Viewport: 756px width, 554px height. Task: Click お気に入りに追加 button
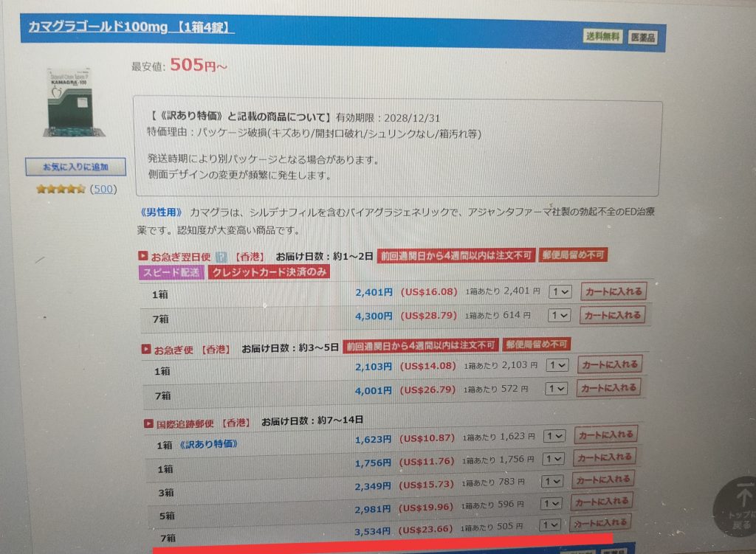(75, 167)
